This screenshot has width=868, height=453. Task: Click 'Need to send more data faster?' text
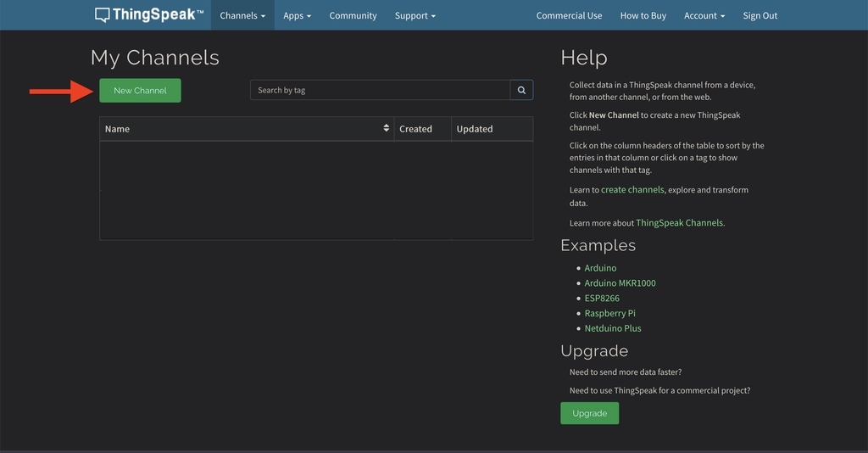[x=626, y=372]
